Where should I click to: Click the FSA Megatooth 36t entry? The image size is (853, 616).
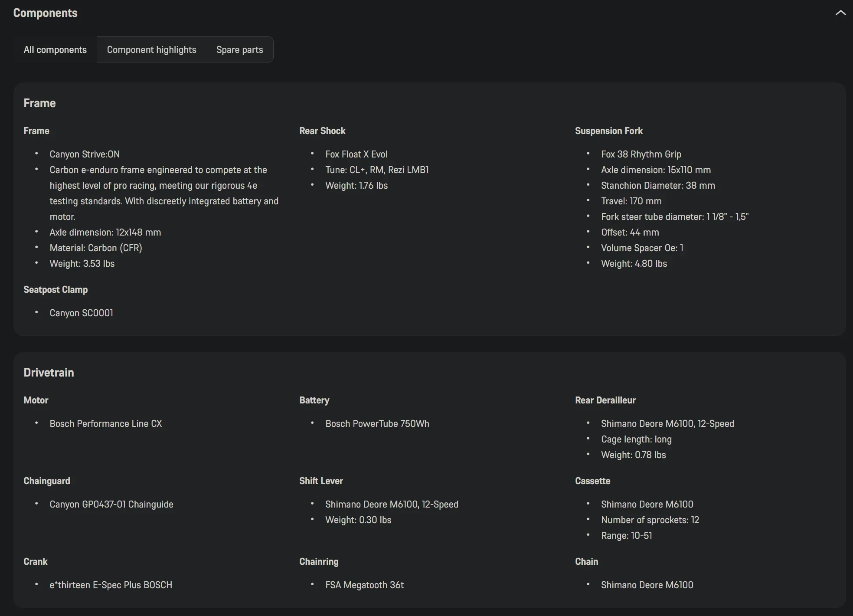tap(365, 585)
